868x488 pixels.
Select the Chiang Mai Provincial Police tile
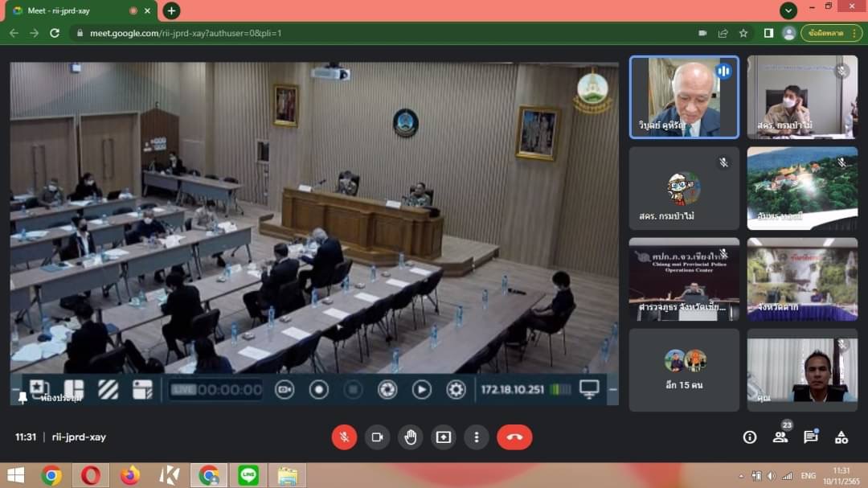point(684,279)
